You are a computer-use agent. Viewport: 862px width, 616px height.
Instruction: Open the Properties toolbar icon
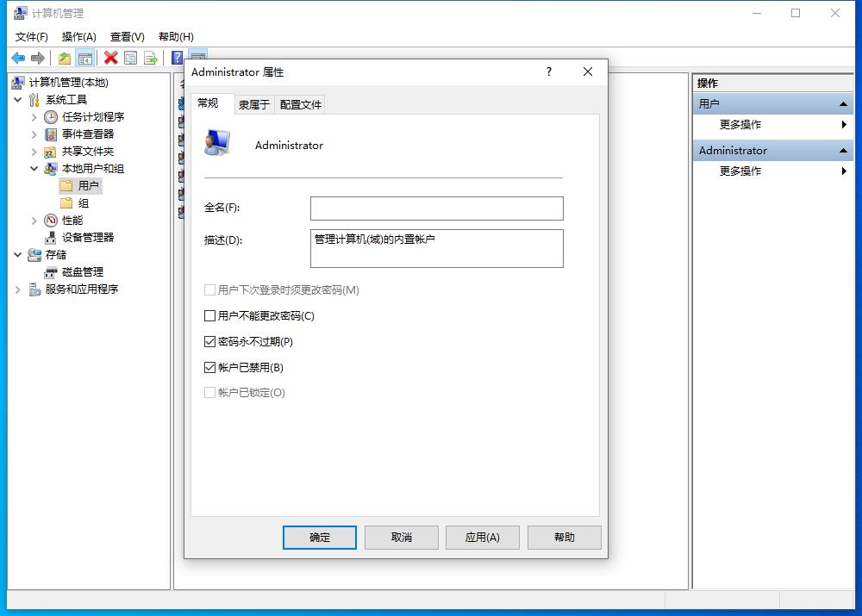(130, 58)
